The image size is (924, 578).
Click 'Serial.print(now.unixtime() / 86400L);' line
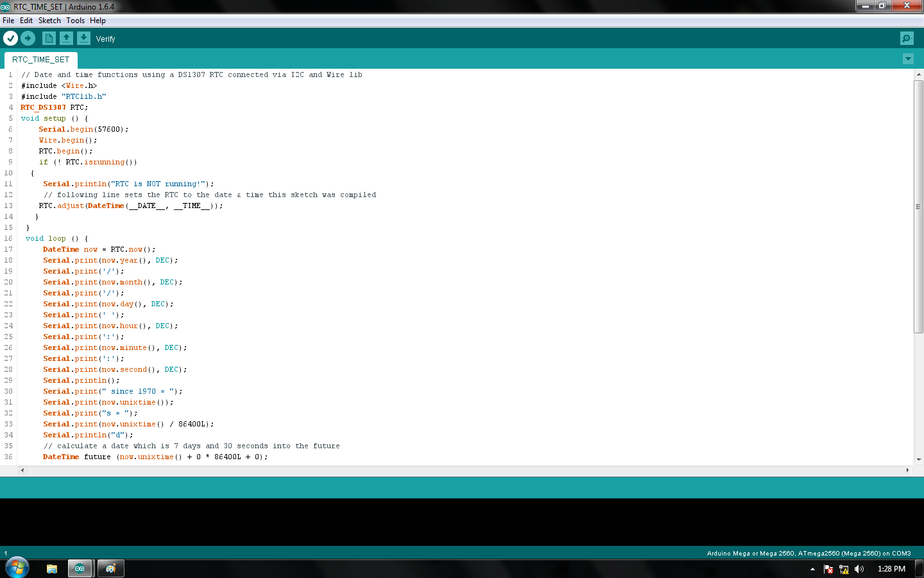[x=128, y=424]
